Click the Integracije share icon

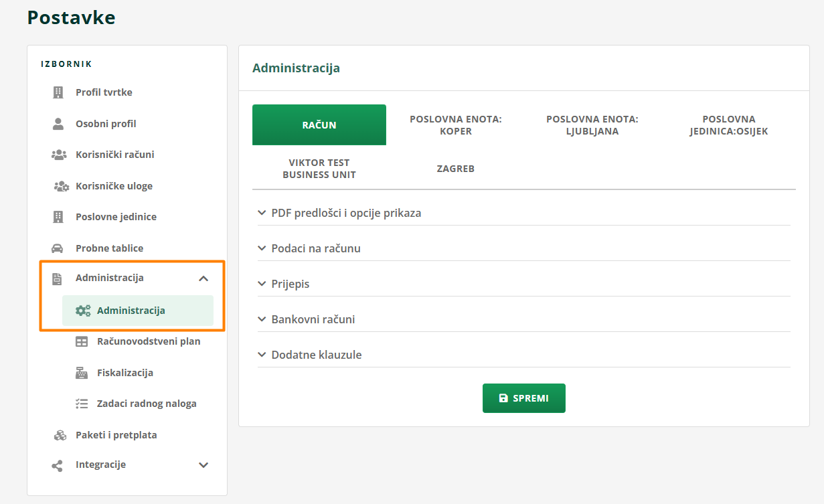58,465
